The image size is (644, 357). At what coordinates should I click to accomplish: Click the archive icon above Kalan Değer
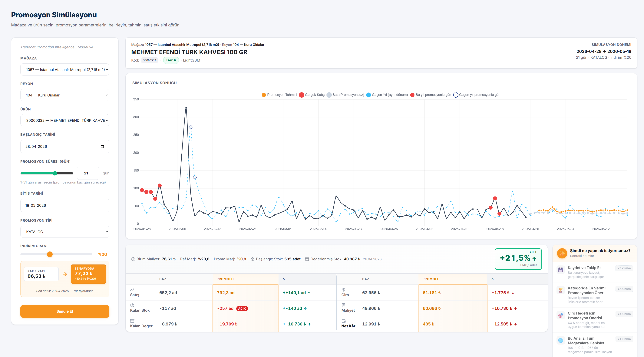pyautogui.click(x=132, y=321)
